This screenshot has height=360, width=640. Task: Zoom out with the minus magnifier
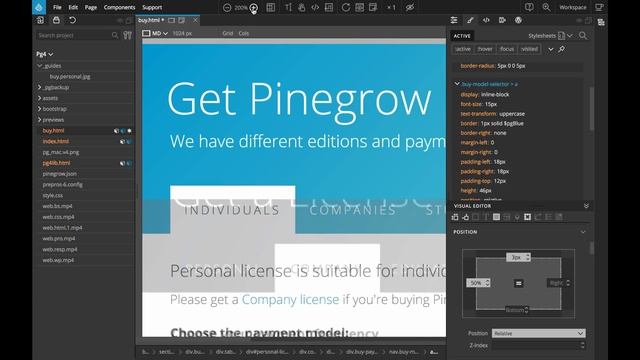pyautogui.click(x=227, y=7)
